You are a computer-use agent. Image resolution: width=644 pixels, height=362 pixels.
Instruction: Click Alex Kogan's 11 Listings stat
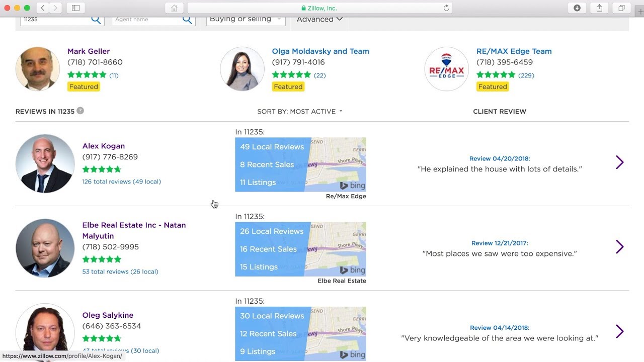258,182
